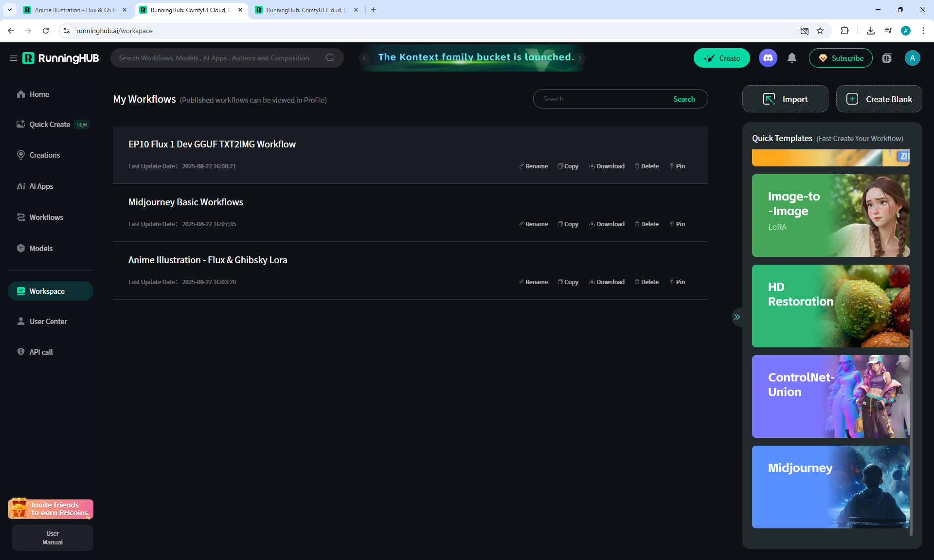Collapse the Quick Templates side panel
Screen dimensions: 934x560
tap(737, 317)
